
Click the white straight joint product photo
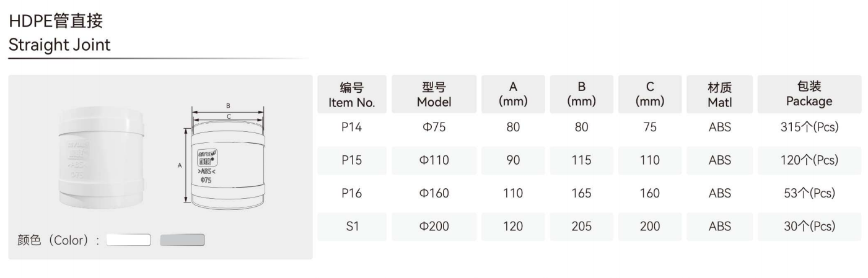[103, 159]
